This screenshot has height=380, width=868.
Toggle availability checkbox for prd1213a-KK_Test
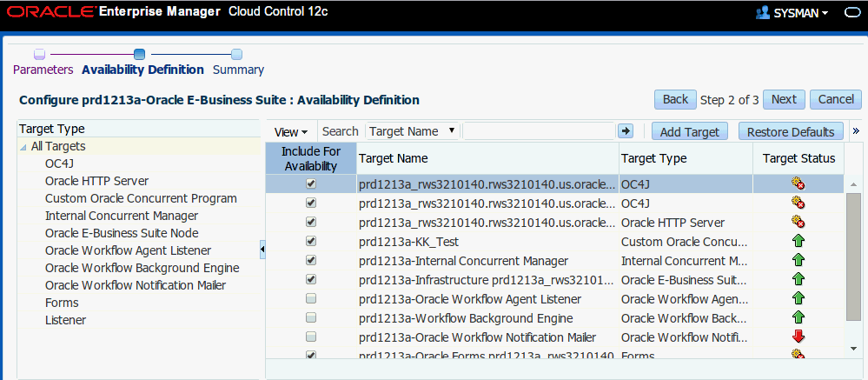click(311, 241)
